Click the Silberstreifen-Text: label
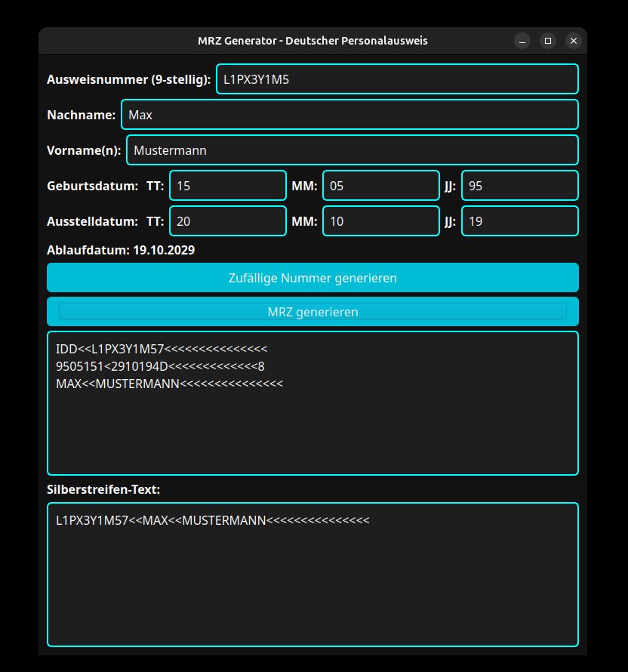 point(103,489)
